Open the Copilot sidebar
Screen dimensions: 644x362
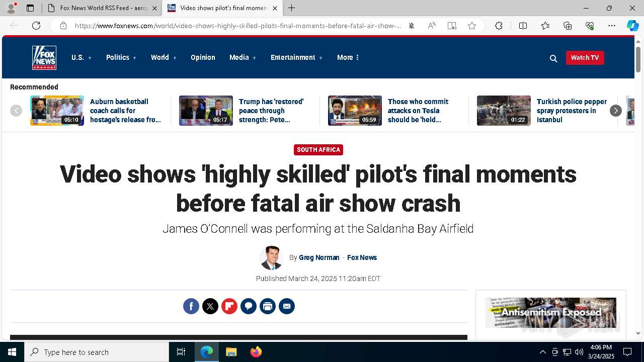(632, 26)
